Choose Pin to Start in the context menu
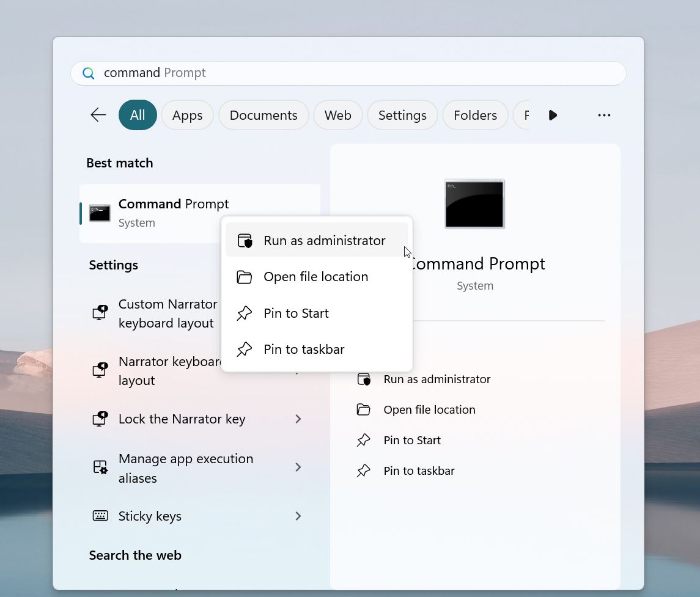Viewport: 700px width, 597px height. coord(317,313)
